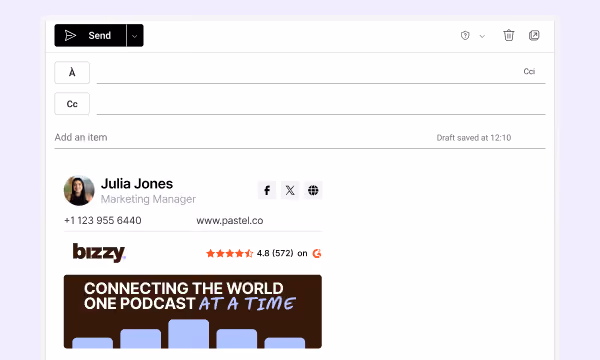Click the podcast banner image
The image size is (600, 360).
point(192,311)
